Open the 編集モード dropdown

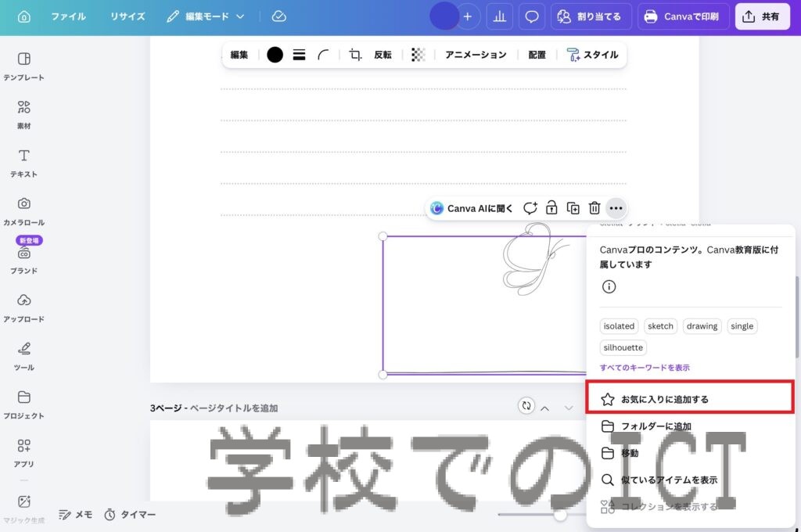tap(206, 16)
